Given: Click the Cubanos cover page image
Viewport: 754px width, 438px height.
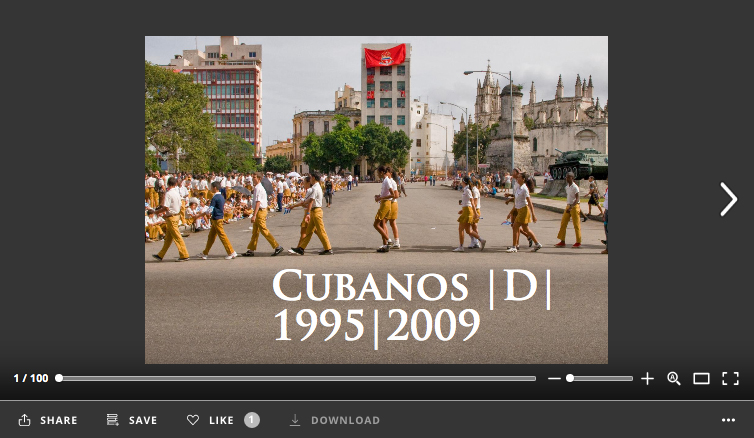Looking at the screenshot, I should click(377, 200).
